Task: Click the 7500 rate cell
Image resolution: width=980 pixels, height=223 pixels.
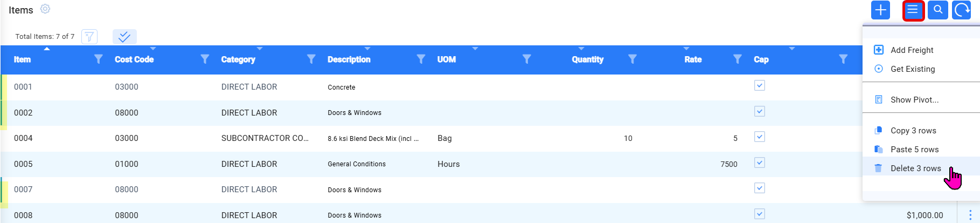Action: (728, 164)
